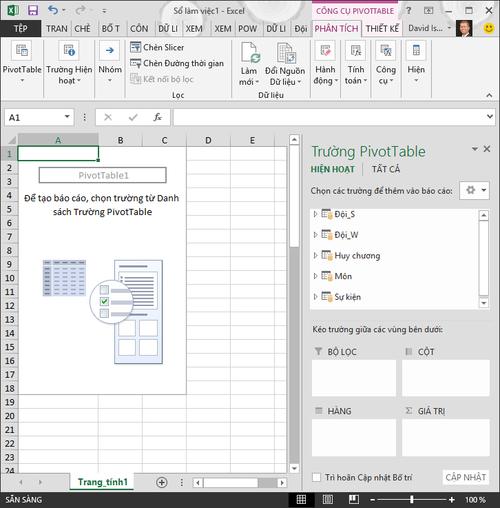Viewport: 500px width, 508px height.
Task: Click the BỘ LỌC filters area
Action: [x=354, y=378]
